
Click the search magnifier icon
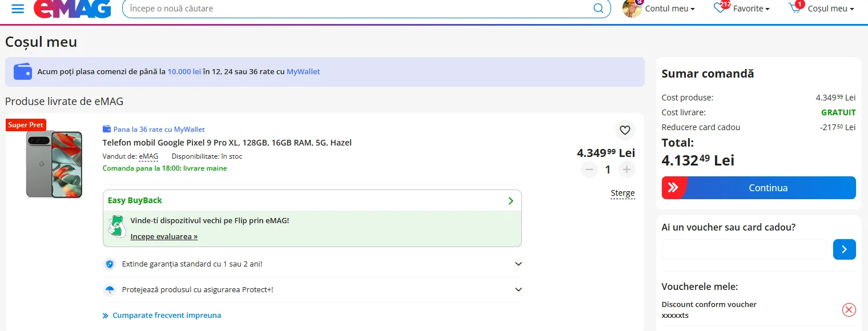598,9
